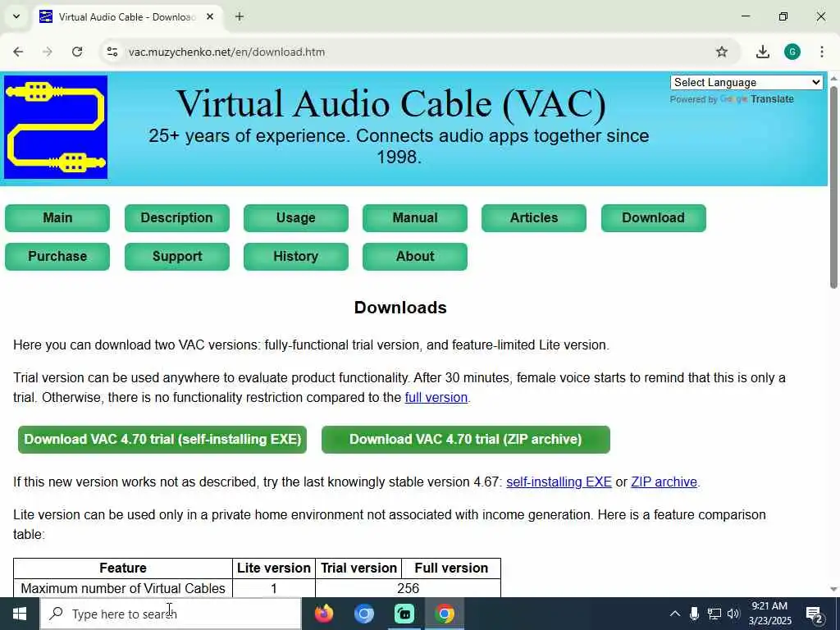The height and width of the screenshot is (630, 840).
Task: Click the VAC yellow cable logo
Action: click(56, 127)
